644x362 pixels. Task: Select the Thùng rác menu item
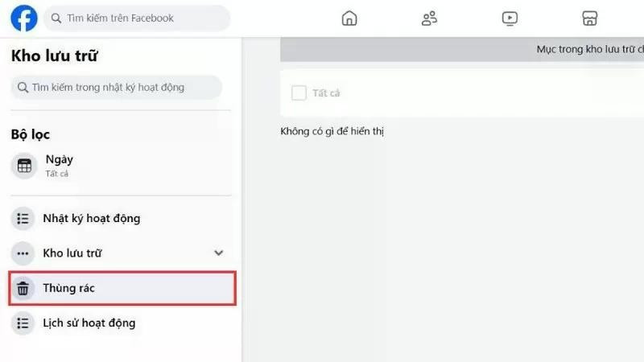[x=122, y=288]
